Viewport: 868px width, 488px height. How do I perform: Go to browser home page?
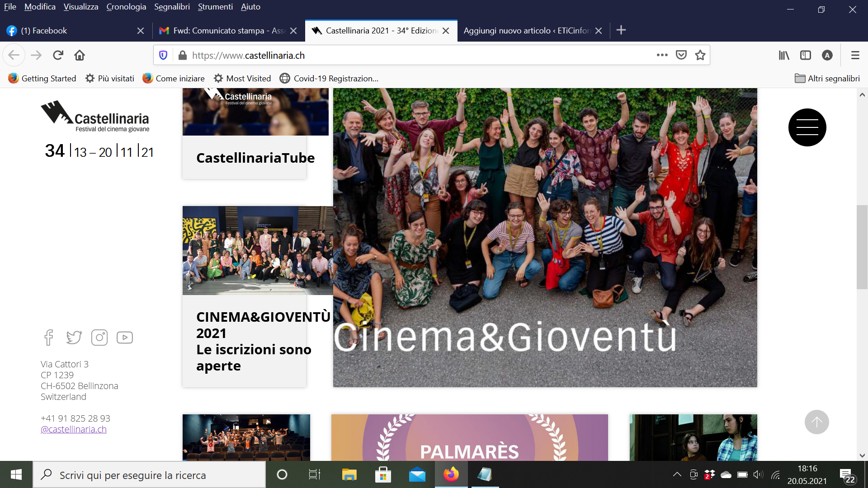pyautogui.click(x=80, y=55)
